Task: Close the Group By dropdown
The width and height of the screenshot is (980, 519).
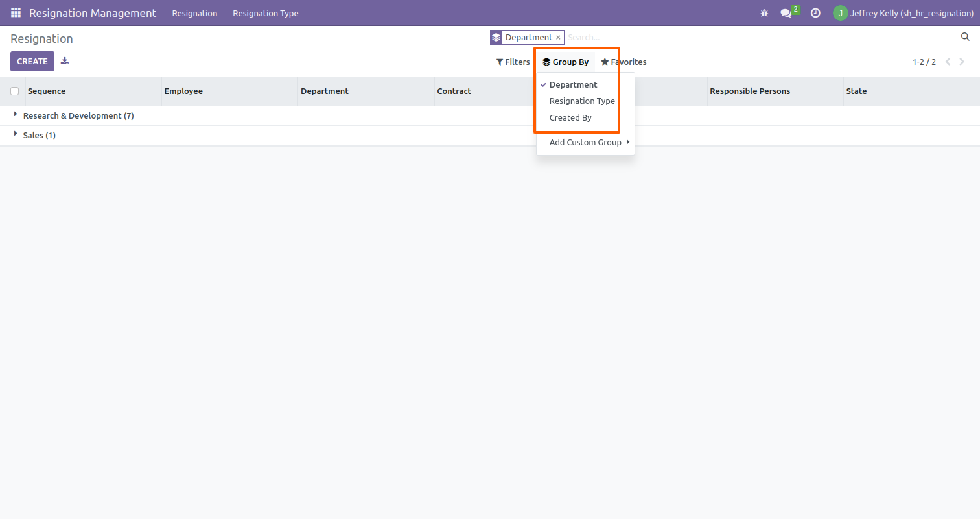Action: [565, 62]
